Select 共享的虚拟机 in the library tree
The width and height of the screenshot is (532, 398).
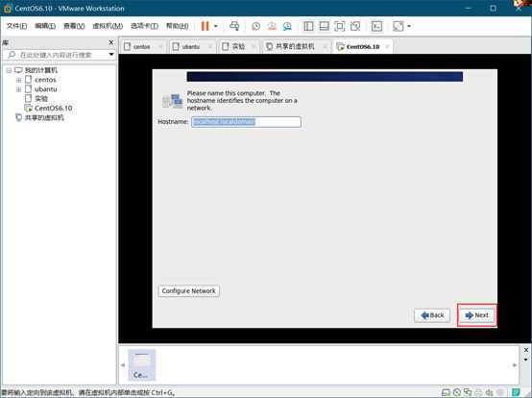tap(44, 118)
